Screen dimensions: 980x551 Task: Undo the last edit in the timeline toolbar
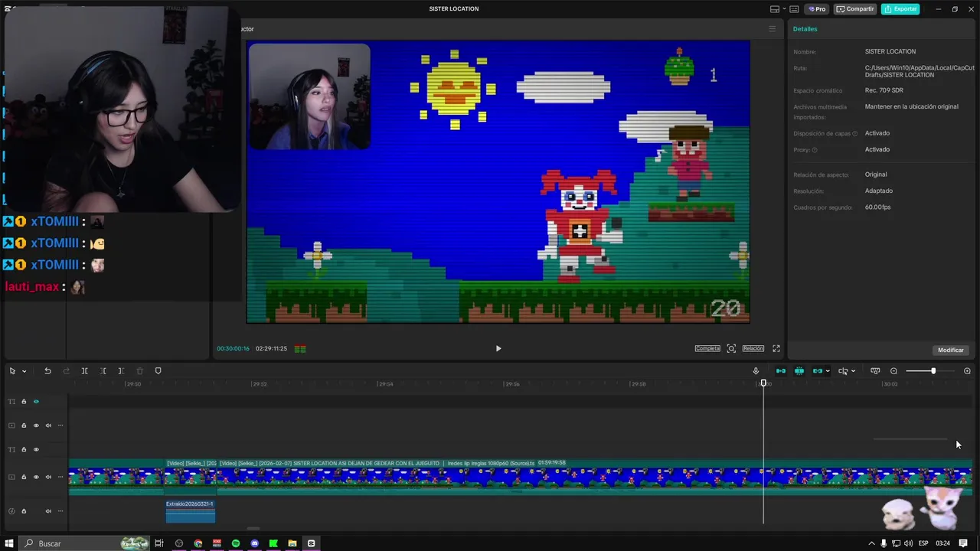(x=47, y=371)
